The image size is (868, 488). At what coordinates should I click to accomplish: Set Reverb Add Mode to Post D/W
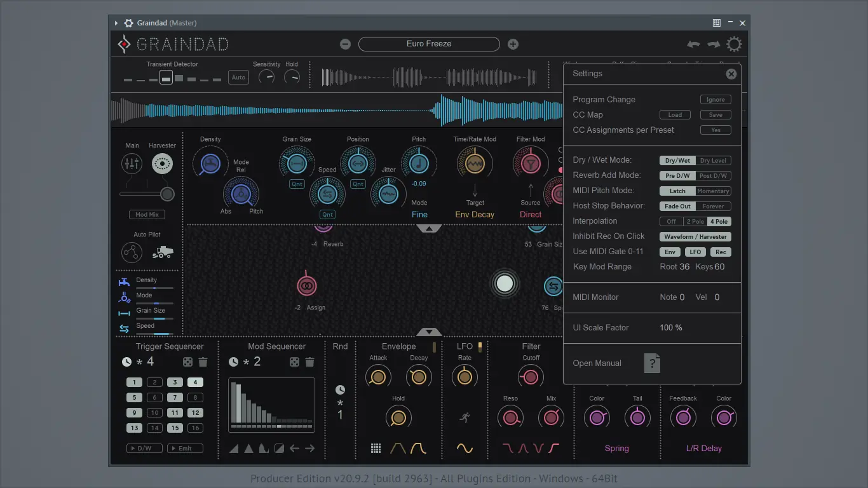pyautogui.click(x=713, y=176)
